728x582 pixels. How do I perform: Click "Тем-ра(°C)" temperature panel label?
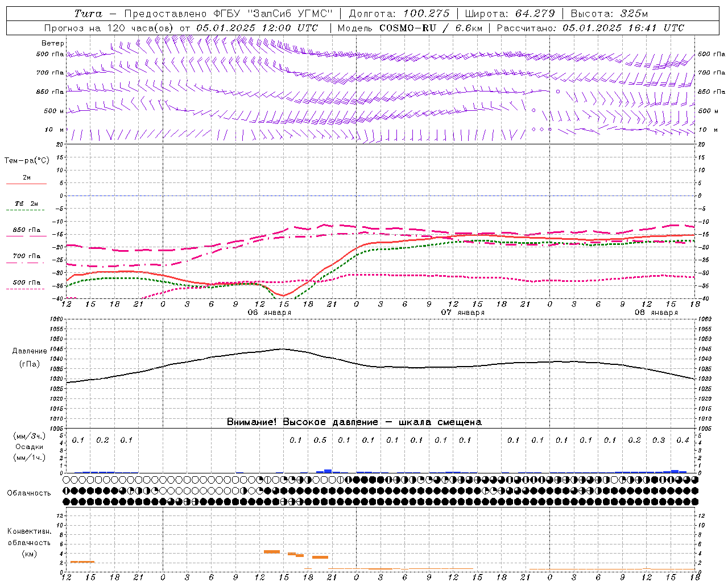27,161
